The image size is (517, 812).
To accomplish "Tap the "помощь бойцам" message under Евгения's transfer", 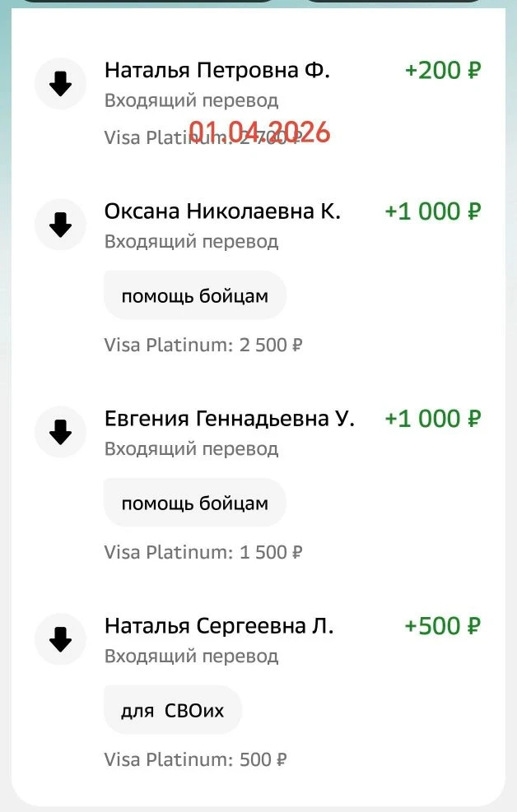I will click(x=195, y=503).
